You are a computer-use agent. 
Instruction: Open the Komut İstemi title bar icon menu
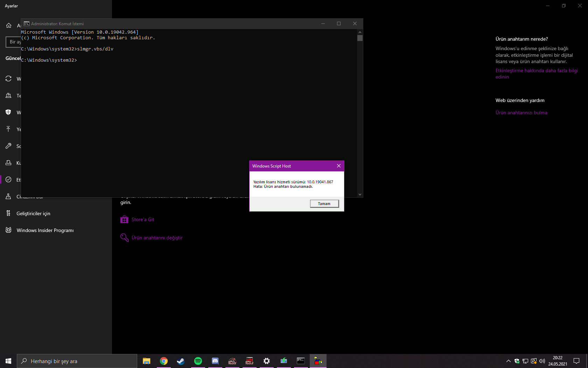(x=27, y=24)
